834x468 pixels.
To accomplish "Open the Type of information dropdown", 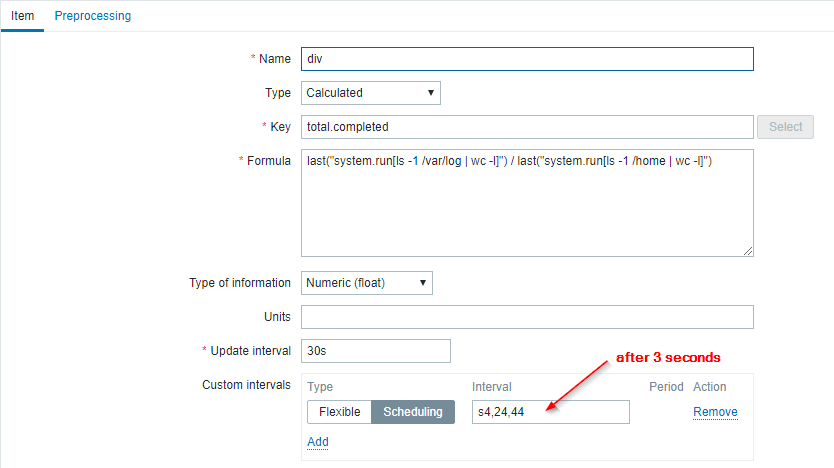I will pyautogui.click(x=366, y=283).
